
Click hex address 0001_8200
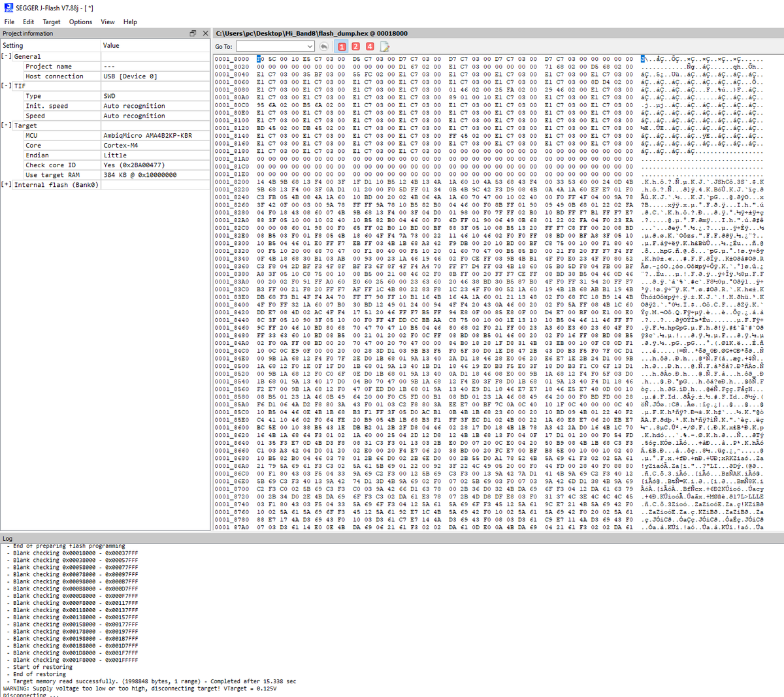[231, 182]
